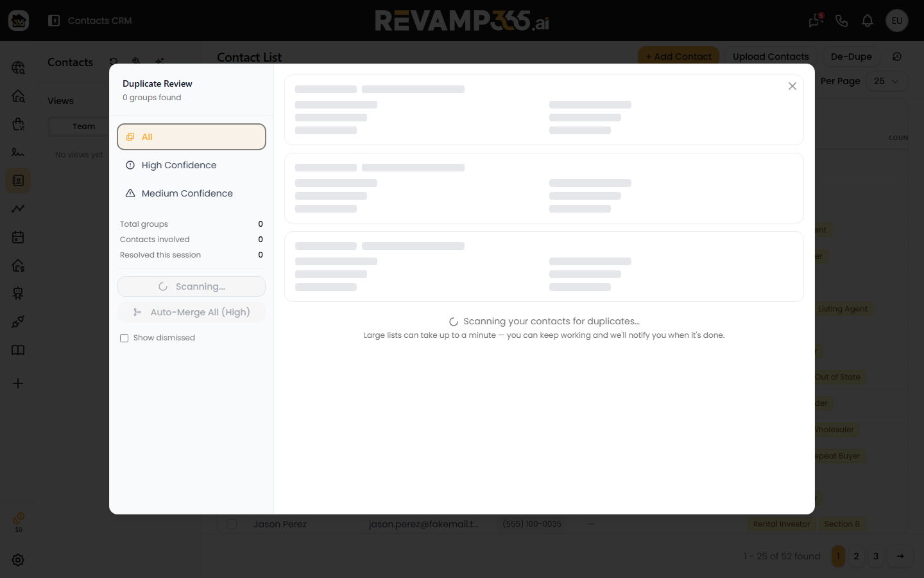Click the Out of State tag
The width and height of the screenshot is (924, 578).
pos(838,377)
